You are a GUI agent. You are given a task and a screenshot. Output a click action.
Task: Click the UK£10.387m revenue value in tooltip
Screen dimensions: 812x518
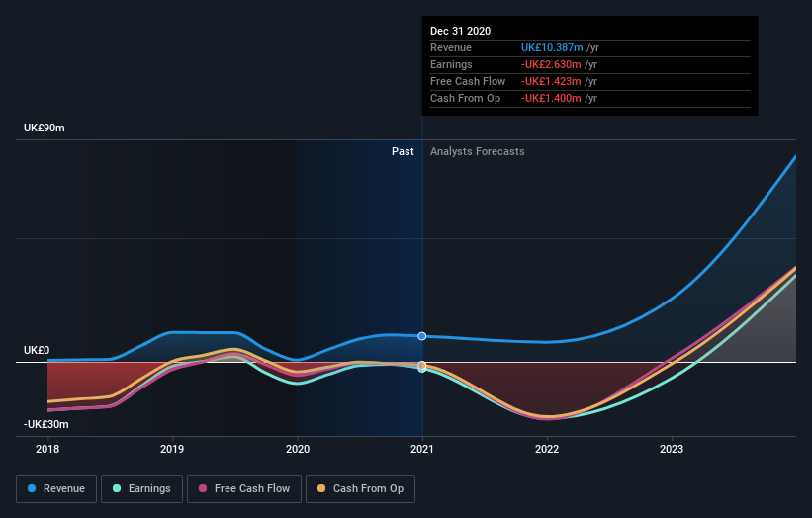(x=552, y=47)
